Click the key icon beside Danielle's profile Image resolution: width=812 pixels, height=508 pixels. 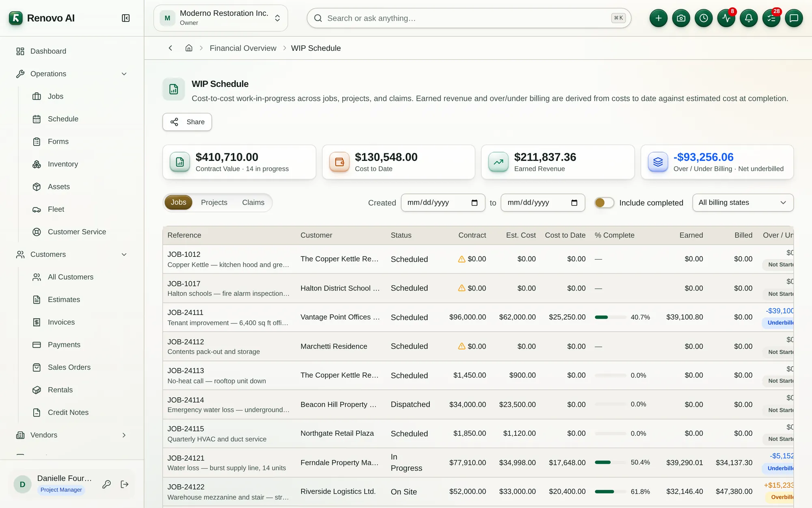pos(106,484)
